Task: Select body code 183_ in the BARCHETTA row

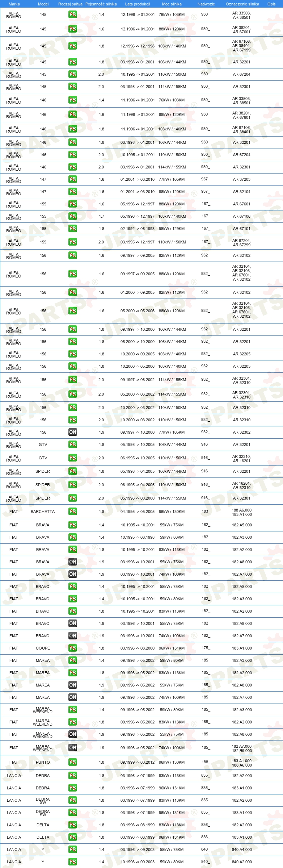Action: pos(206,511)
